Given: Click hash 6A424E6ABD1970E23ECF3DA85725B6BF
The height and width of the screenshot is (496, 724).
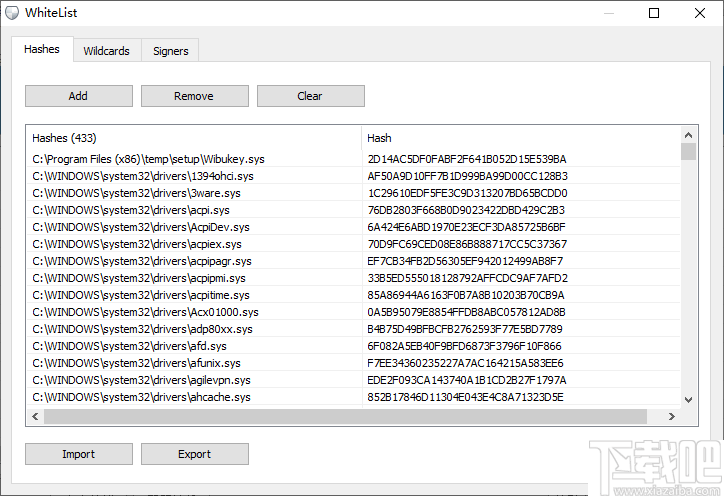Looking at the screenshot, I should 466,227.
